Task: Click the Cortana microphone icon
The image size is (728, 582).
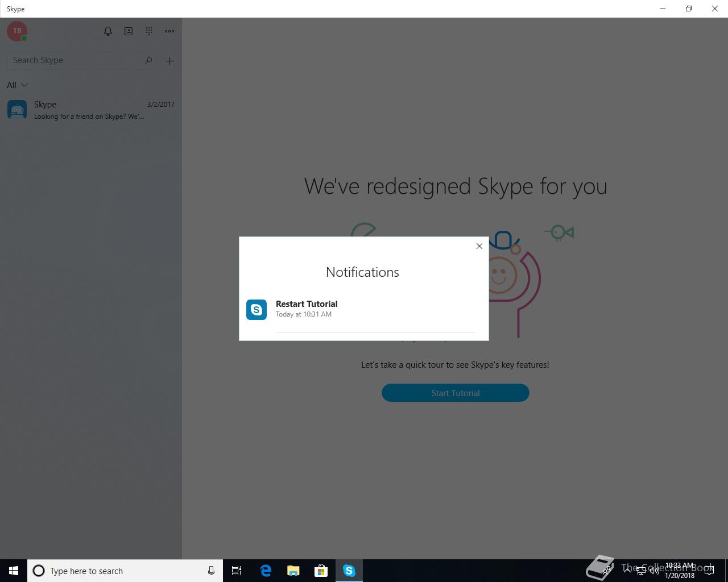Action: coord(211,571)
